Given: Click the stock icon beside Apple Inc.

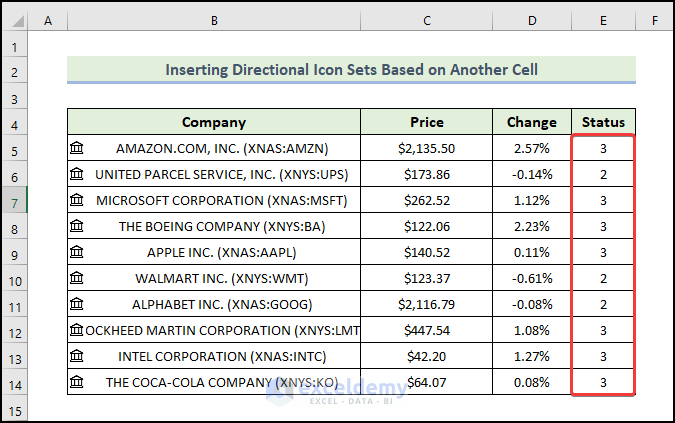Looking at the screenshot, I should tap(77, 252).
